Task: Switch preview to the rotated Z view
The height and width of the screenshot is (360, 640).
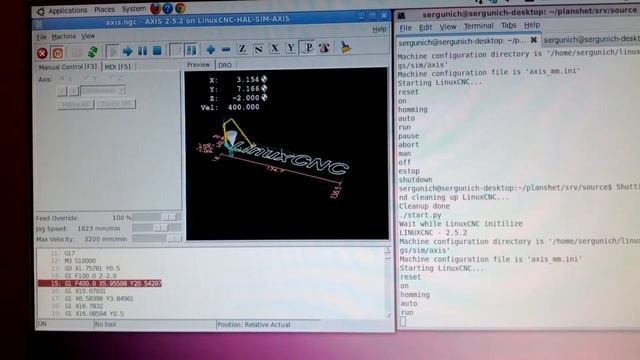Action: pyautogui.click(x=258, y=49)
